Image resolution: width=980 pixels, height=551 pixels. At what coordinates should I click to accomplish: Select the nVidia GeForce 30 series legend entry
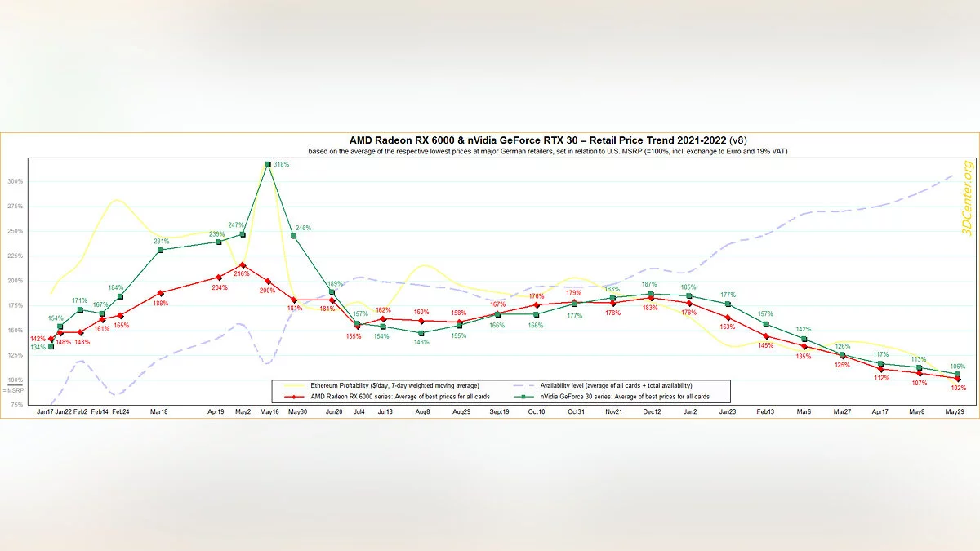tap(611, 396)
